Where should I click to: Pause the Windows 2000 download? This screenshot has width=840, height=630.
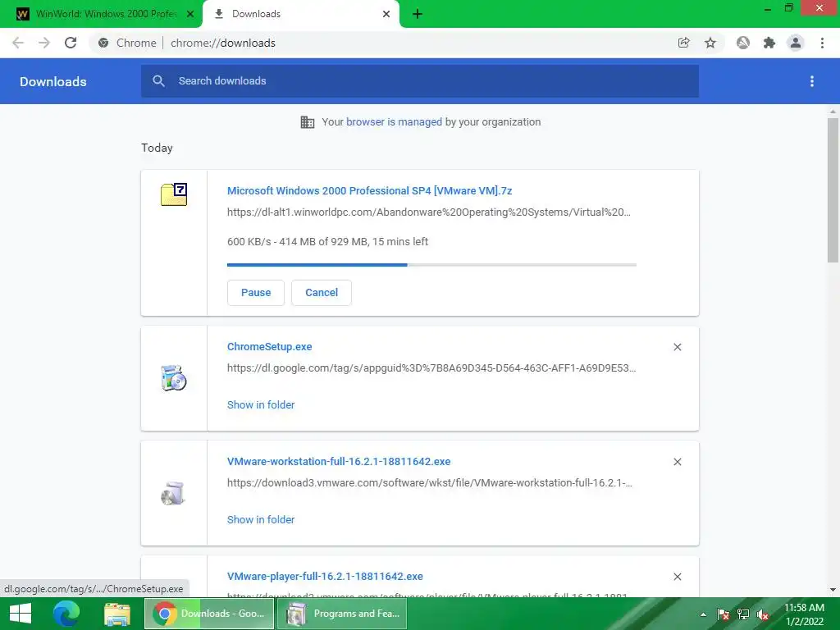pos(256,293)
